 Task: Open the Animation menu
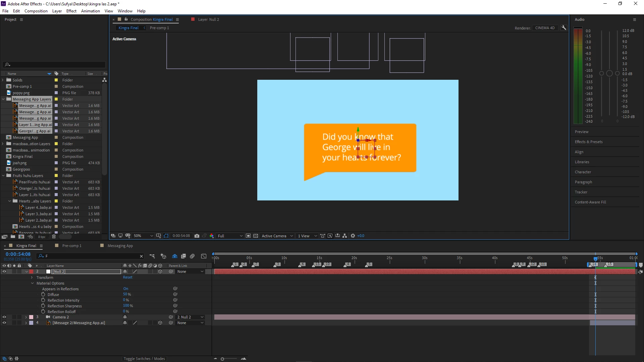90,11
